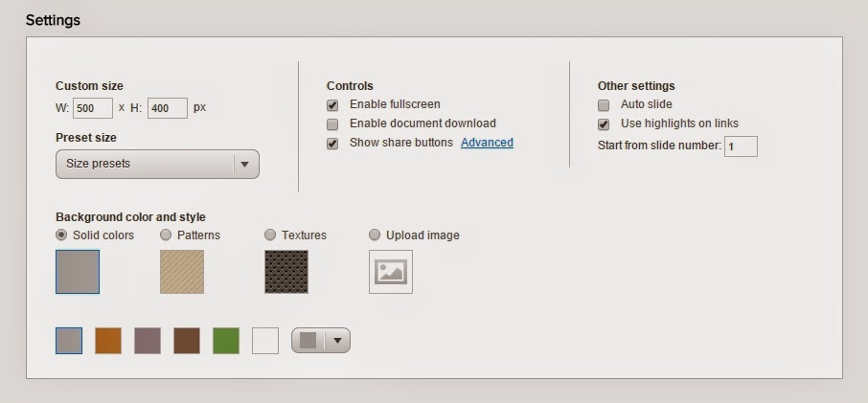Select the Patterns radio button
The image size is (868, 403).
tap(166, 235)
